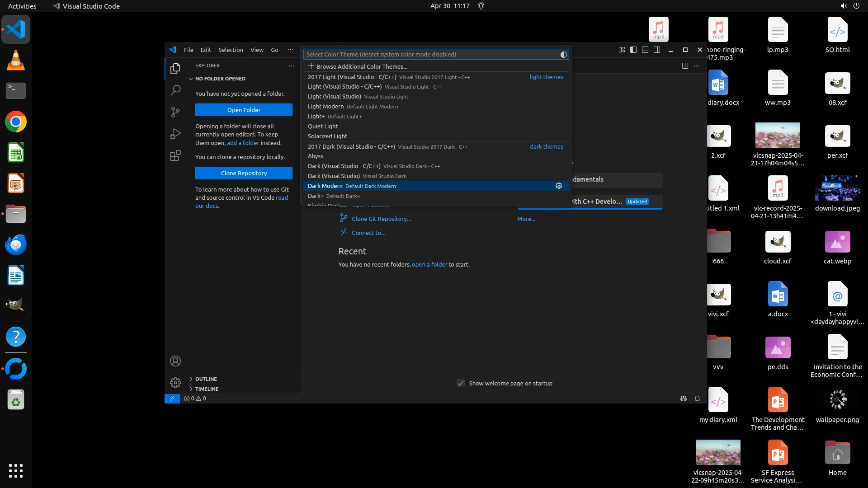
Task: Open the Selection menu
Action: click(231, 50)
